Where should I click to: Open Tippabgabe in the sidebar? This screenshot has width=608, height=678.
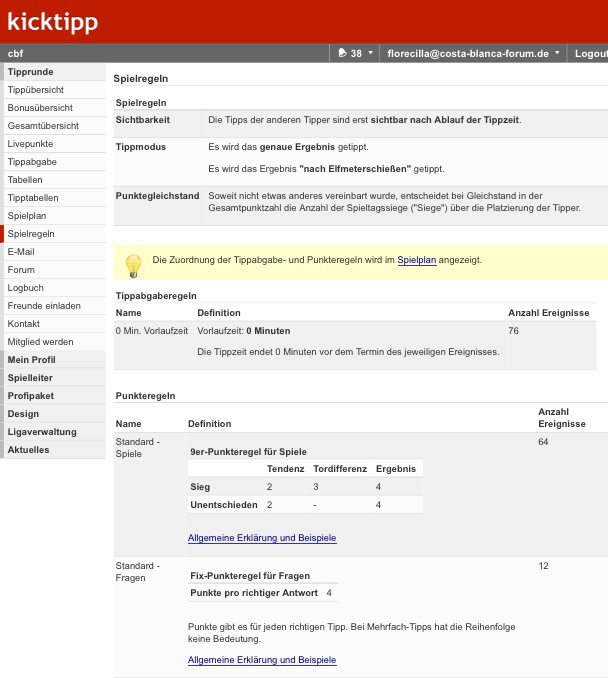pos(32,162)
